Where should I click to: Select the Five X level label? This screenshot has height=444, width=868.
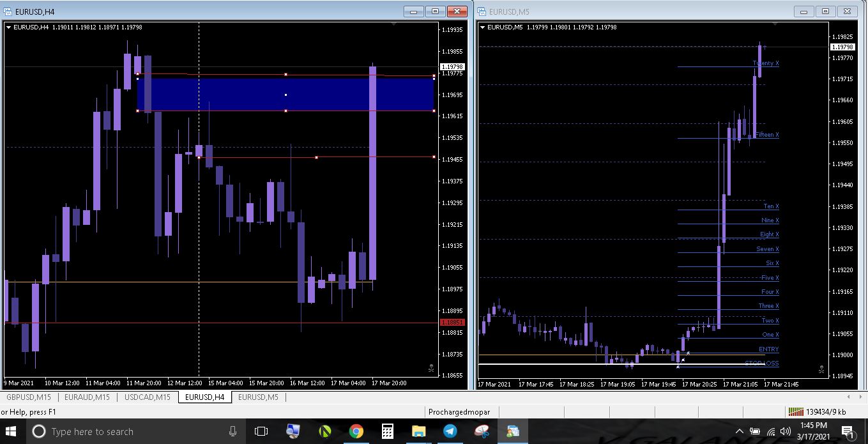coord(770,278)
